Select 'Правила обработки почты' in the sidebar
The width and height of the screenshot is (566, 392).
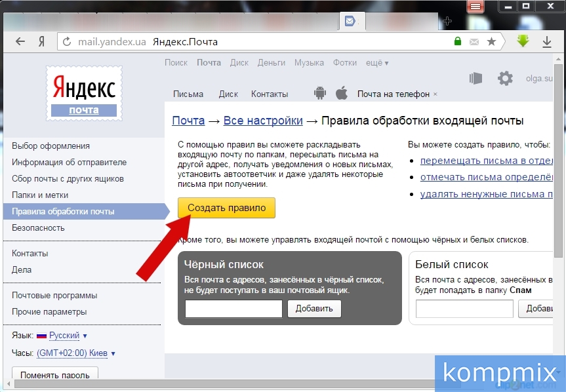(86, 211)
